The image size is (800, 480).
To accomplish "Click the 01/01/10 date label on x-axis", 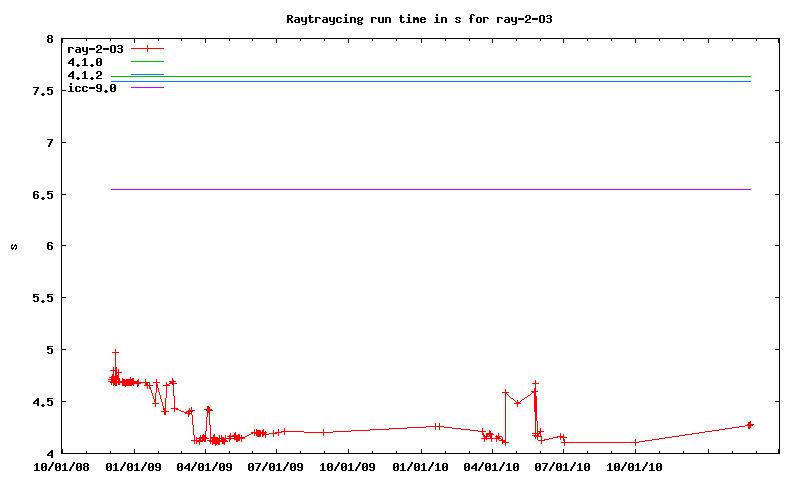I will click(x=420, y=465).
